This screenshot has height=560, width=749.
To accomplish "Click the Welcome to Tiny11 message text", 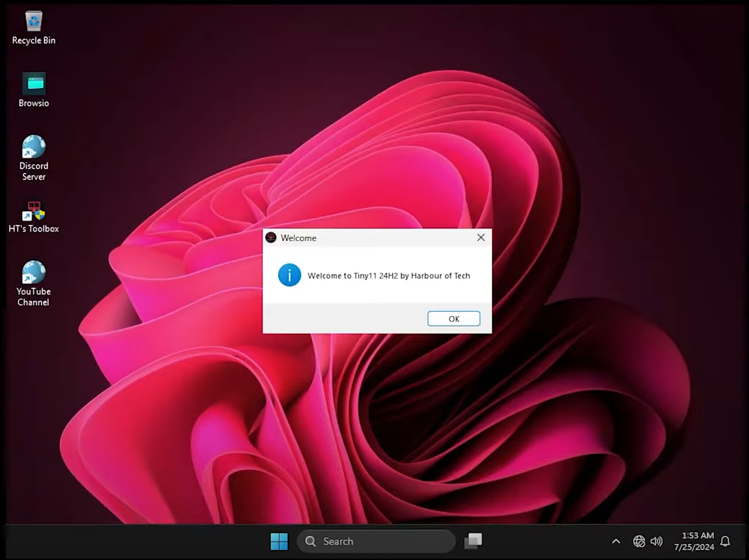I will 389,276.
